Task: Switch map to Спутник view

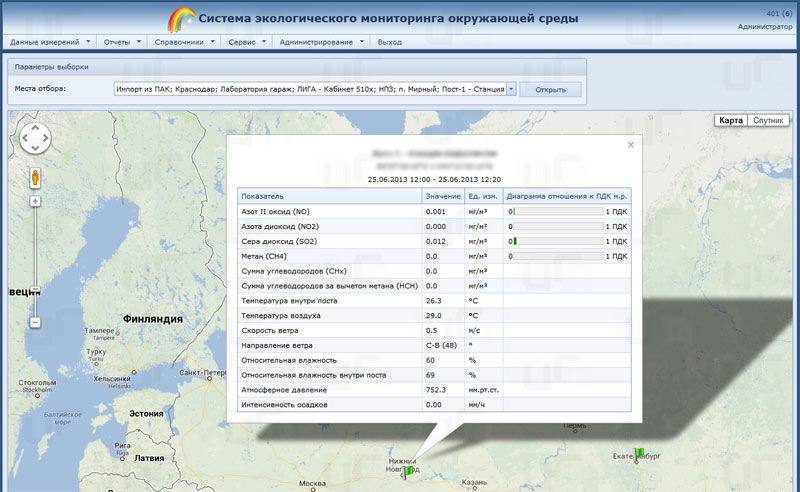Action: 768,120
